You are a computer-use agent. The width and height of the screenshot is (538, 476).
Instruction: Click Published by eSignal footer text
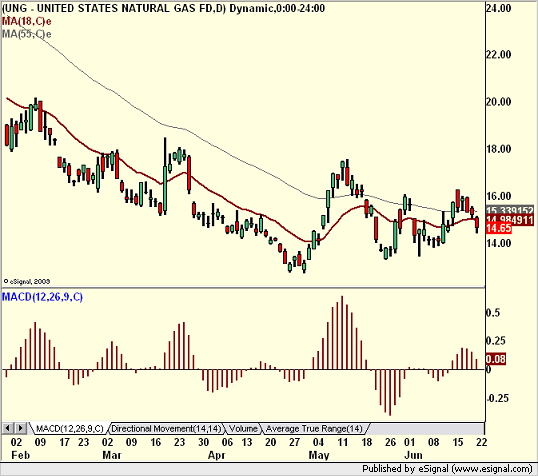point(447,469)
